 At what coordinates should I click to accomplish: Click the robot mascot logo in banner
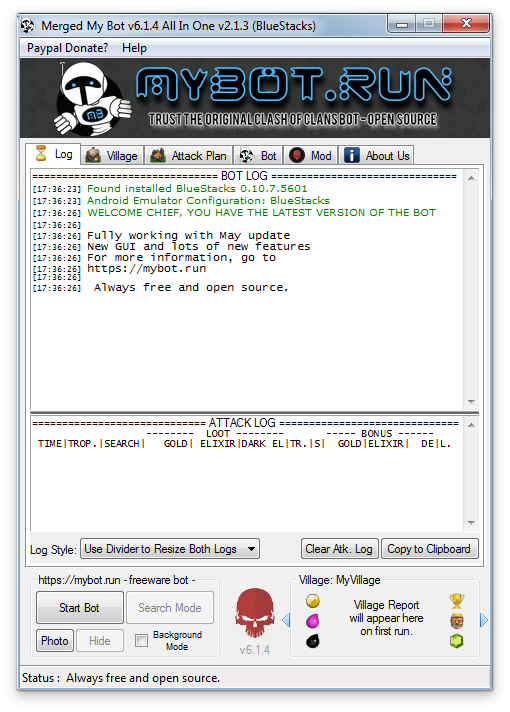[x=93, y=99]
